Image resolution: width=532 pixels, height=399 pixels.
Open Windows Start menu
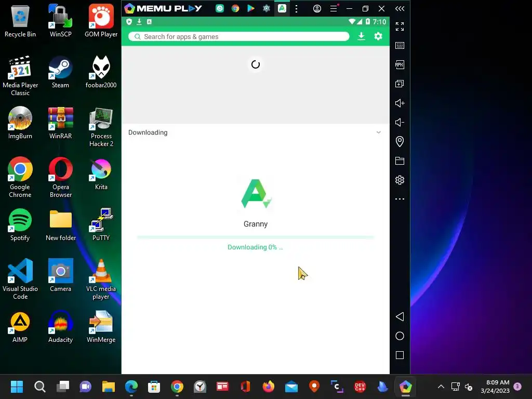17,387
